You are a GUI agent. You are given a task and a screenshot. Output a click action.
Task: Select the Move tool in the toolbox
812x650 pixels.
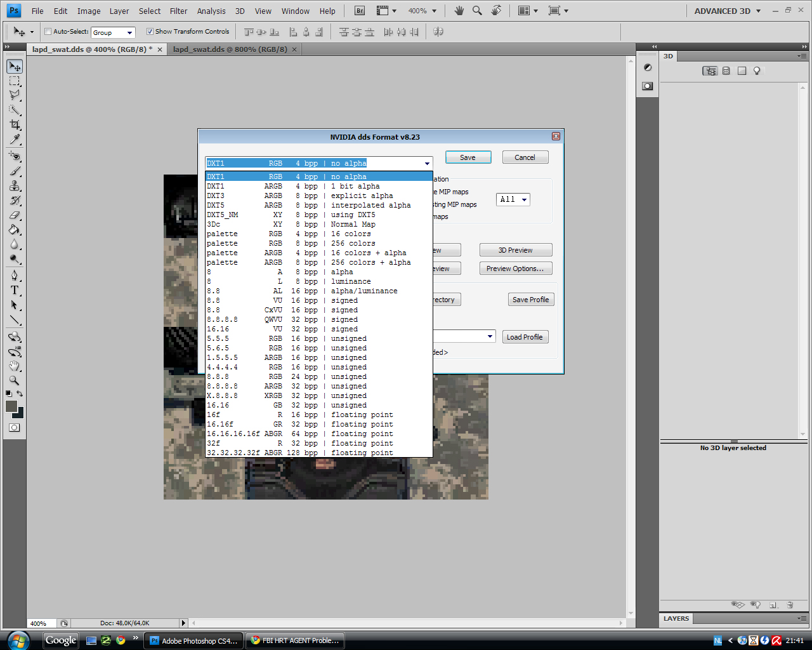(15, 67)
